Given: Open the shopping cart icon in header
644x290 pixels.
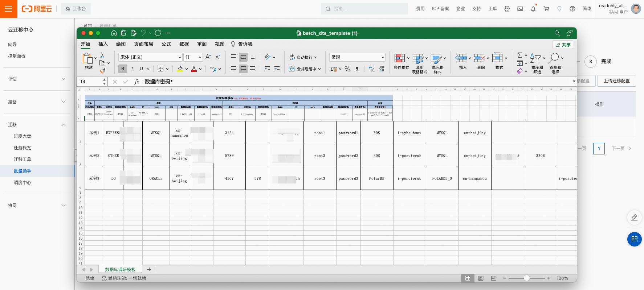Looking at the screenshot, I should point(546,9).
